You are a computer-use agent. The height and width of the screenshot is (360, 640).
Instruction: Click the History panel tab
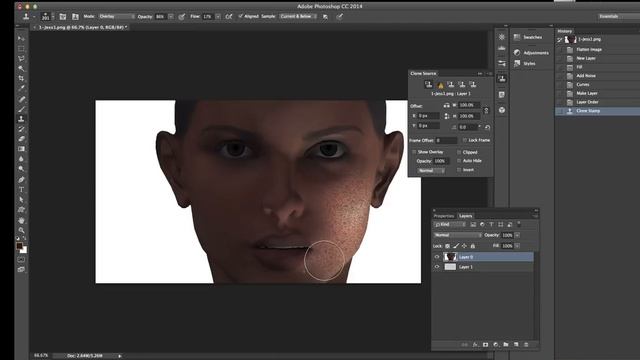pos(565,31)
